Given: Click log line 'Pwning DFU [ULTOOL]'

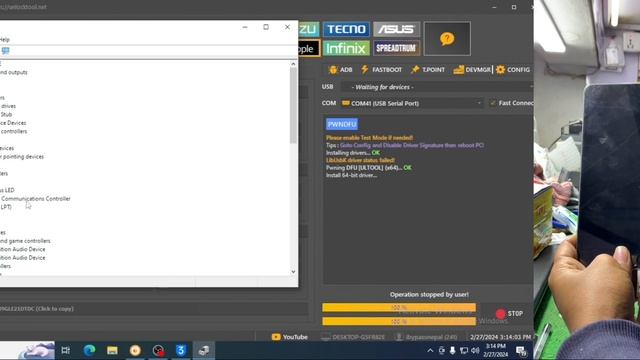Looking at the screenshot, I should (369, 168).
